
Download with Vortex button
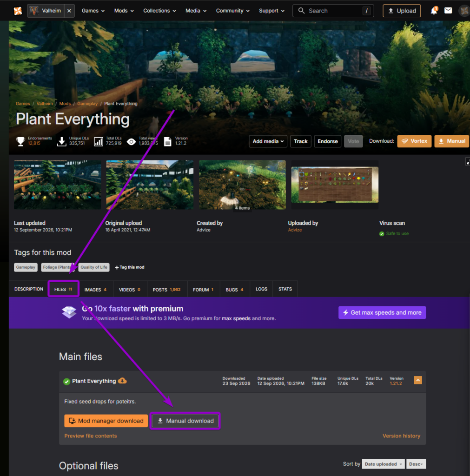pyautogui.click(x=414, y=141)
